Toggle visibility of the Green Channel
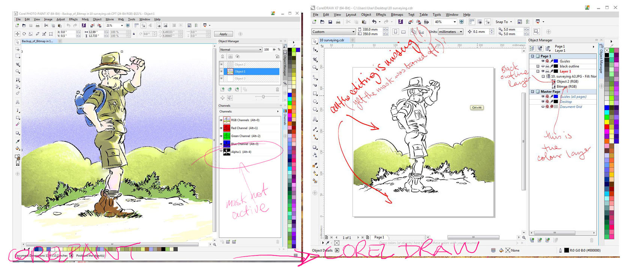Screen dimensions: 644x271 221,136
